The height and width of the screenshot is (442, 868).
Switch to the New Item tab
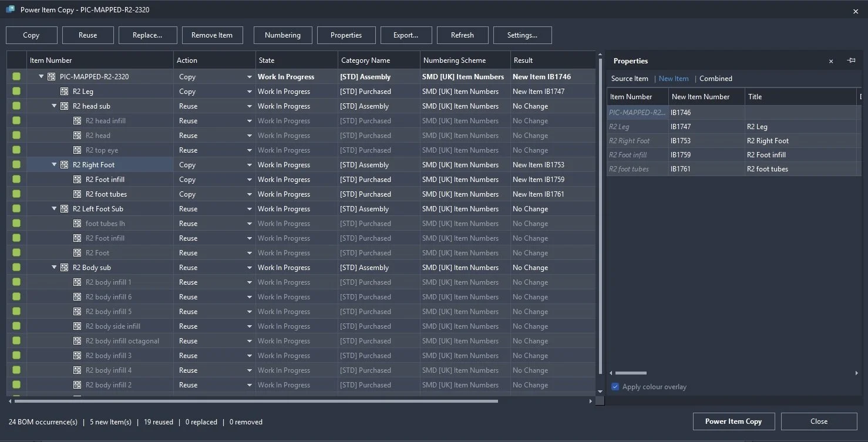(674, 79)
